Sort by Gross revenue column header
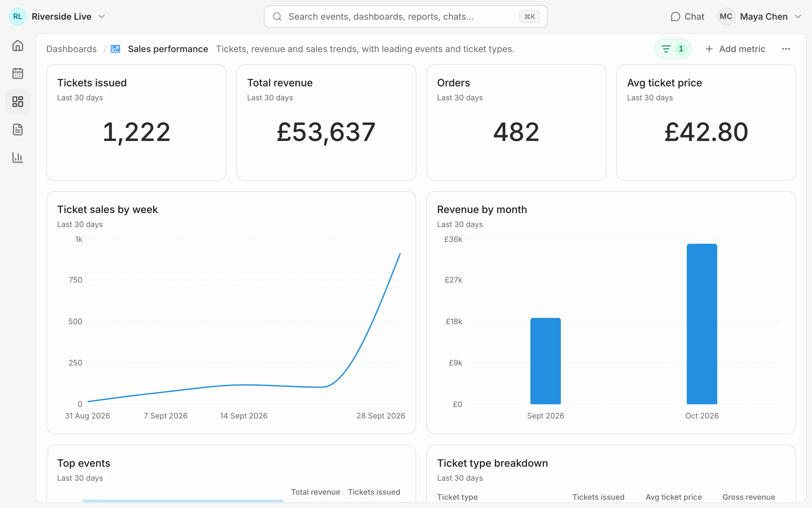The height and width of the screenshot is (508, 812). [x=749, y=497]
